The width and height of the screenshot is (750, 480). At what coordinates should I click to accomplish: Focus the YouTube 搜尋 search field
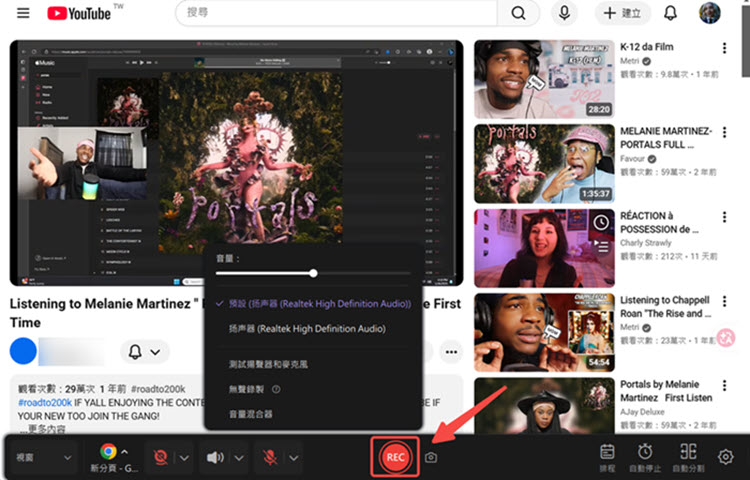[336, 13]
